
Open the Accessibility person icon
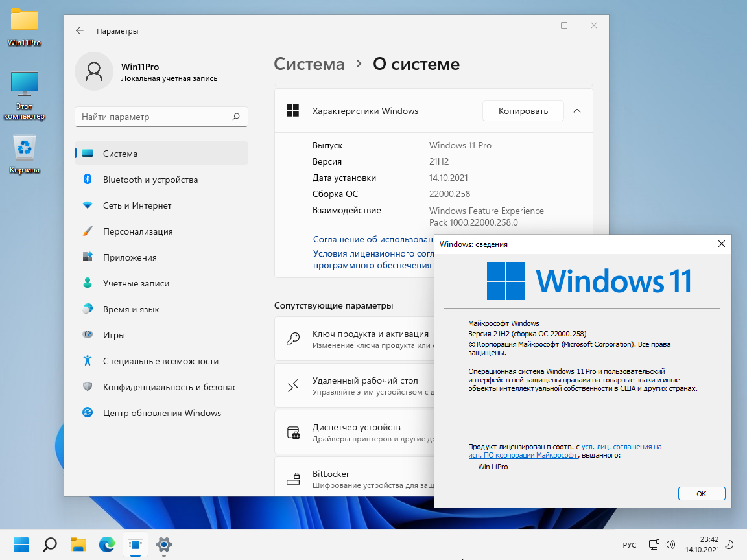pos(88,361)
